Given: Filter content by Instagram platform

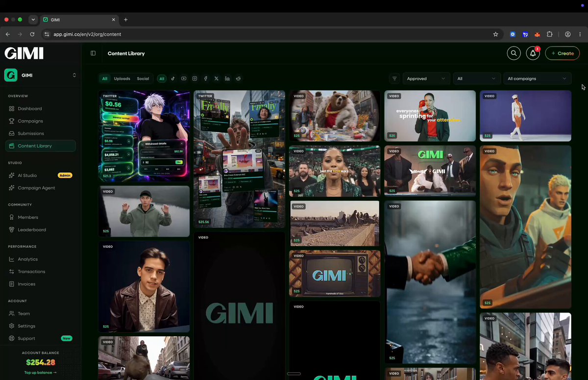Looking at the screenshot, I should 195,78.
